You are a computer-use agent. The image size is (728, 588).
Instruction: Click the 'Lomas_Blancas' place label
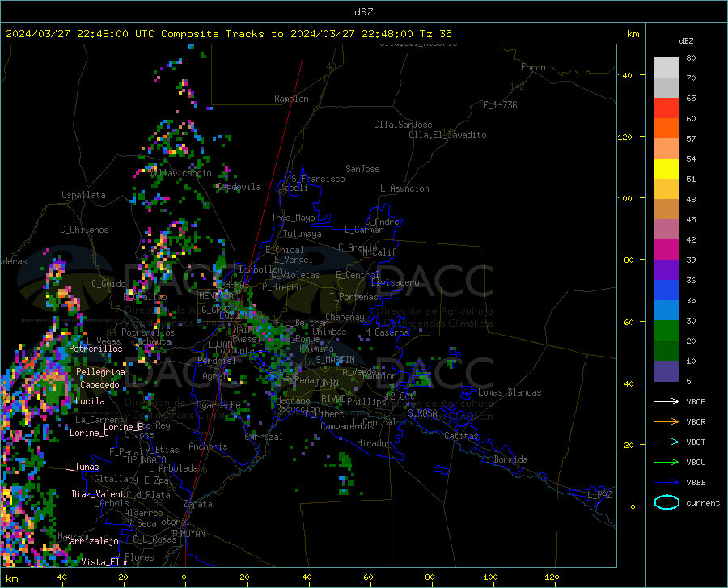pyautogui.click(x=510, y=392)
